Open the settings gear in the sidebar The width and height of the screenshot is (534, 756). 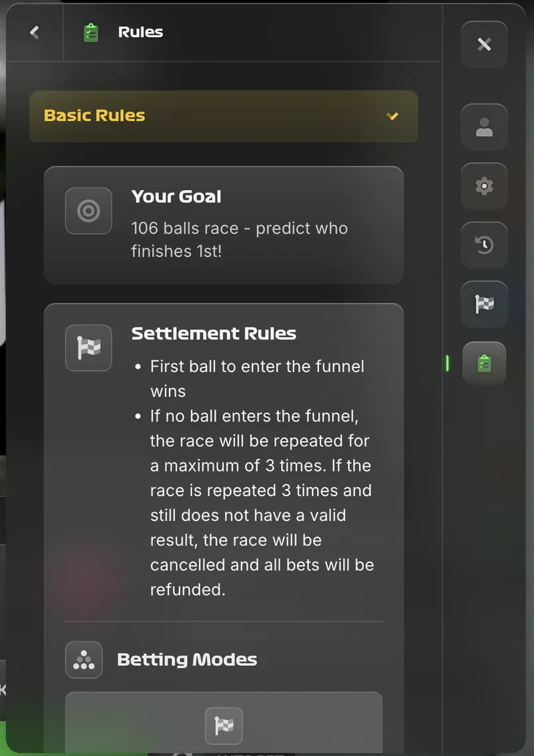point(484,186)
